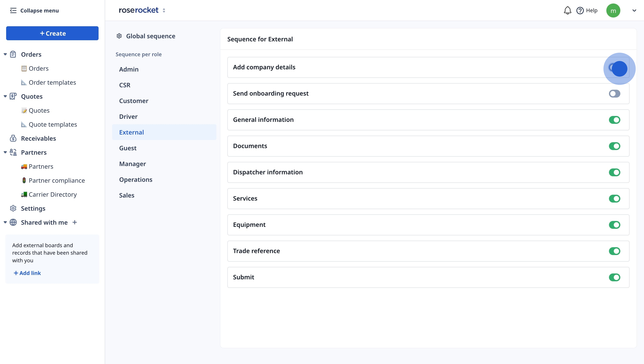Turn off Trade reference toggle
This screenshot has height=364, width=644.
pyautogui.click(x=614, y=251)
